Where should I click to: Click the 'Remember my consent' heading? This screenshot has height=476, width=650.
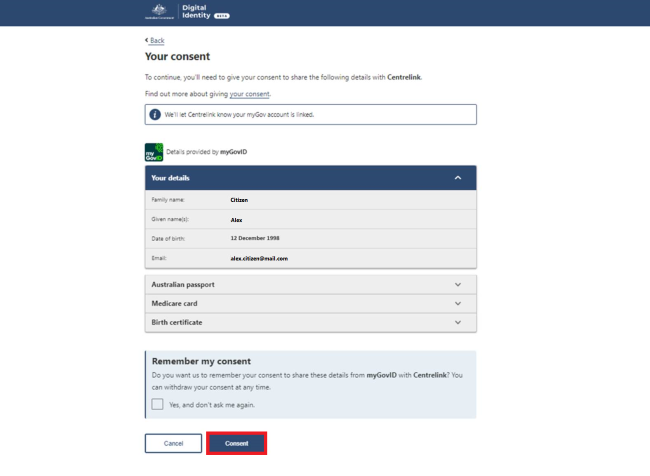pos(201,361)
